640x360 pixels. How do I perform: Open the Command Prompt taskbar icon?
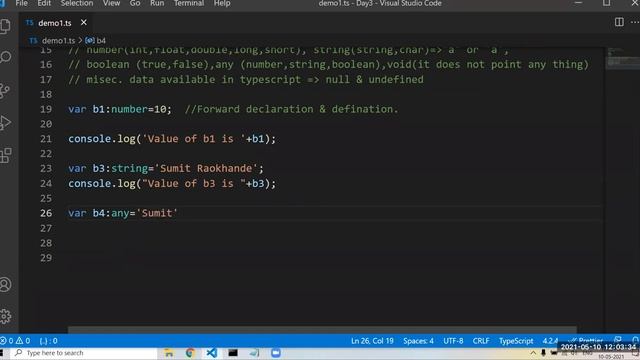(233, 353)
